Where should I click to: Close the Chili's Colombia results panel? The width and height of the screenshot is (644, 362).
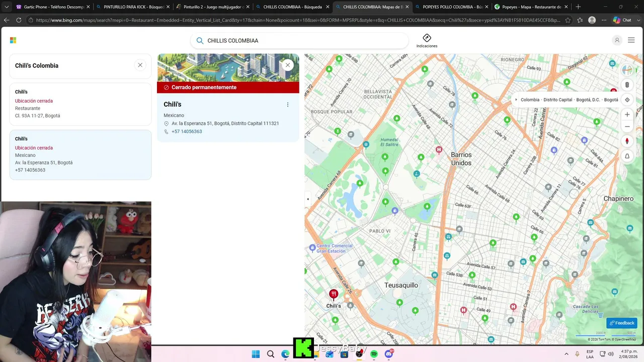(x=140, y=65)
